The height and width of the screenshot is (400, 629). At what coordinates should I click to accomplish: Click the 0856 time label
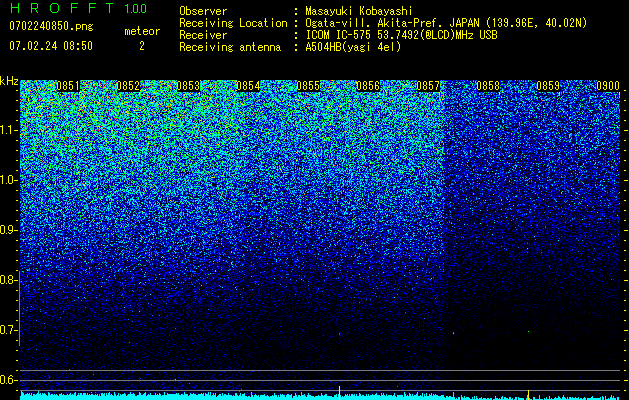tap(368, 86)
